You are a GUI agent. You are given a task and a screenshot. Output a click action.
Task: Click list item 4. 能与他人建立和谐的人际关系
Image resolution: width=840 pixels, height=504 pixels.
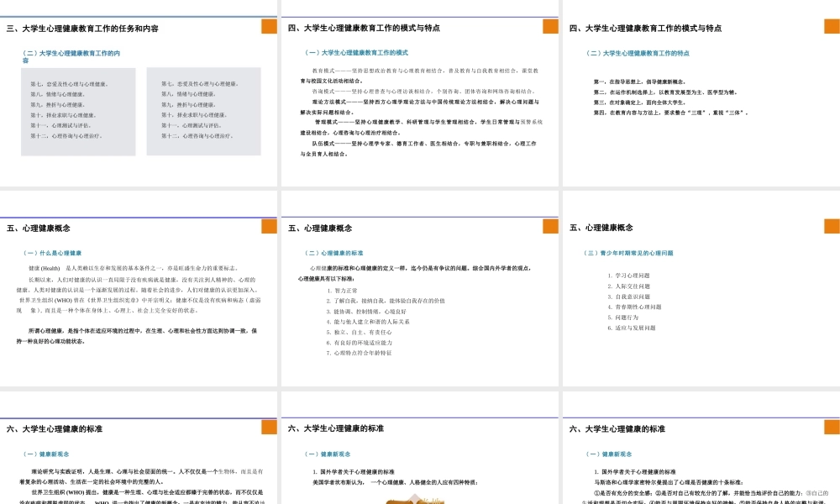(x=368, y=322)
